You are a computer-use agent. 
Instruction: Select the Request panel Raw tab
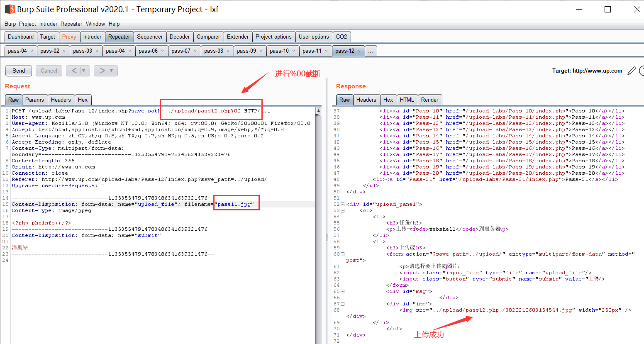click(x=14, y=100)
